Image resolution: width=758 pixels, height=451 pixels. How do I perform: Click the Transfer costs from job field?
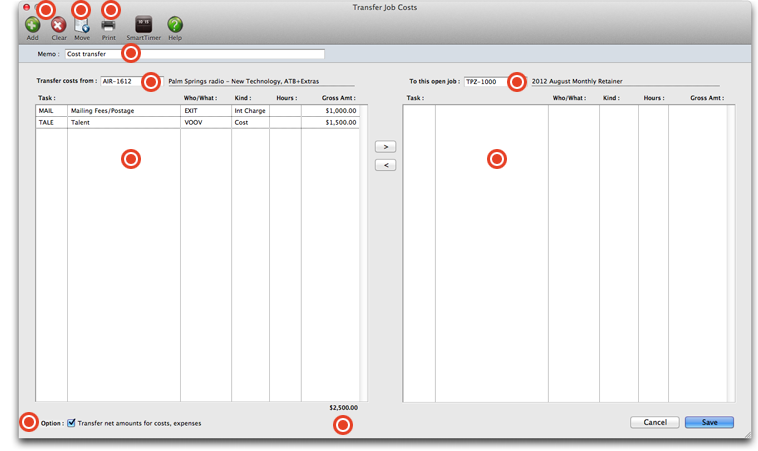(x=121, y=82)
